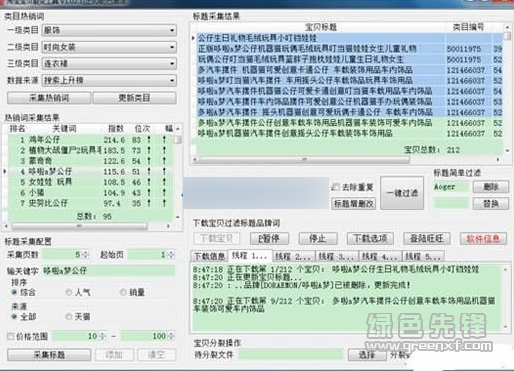This screenshot has height=371, width=514.
Task: Click the 替换 filter button
Action: [x=491, y=203]
